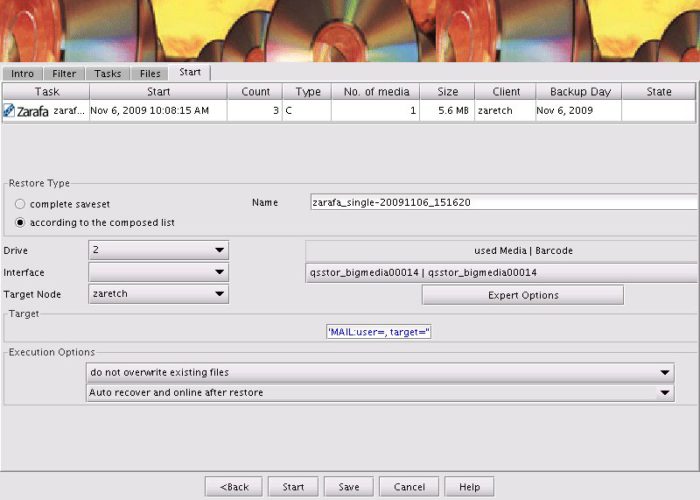
Task: Click the Target field 'MAIL:user=, target='
Action: pos(379,332)
